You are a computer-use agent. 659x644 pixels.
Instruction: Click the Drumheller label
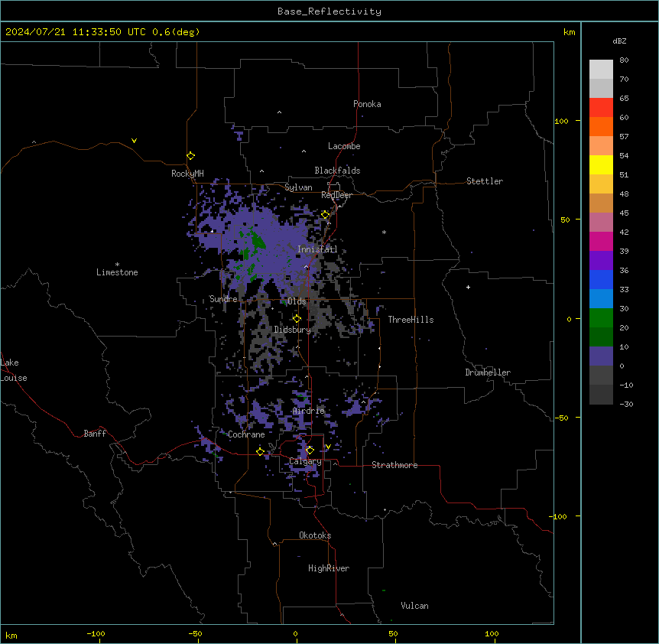[x=488, y=372]
